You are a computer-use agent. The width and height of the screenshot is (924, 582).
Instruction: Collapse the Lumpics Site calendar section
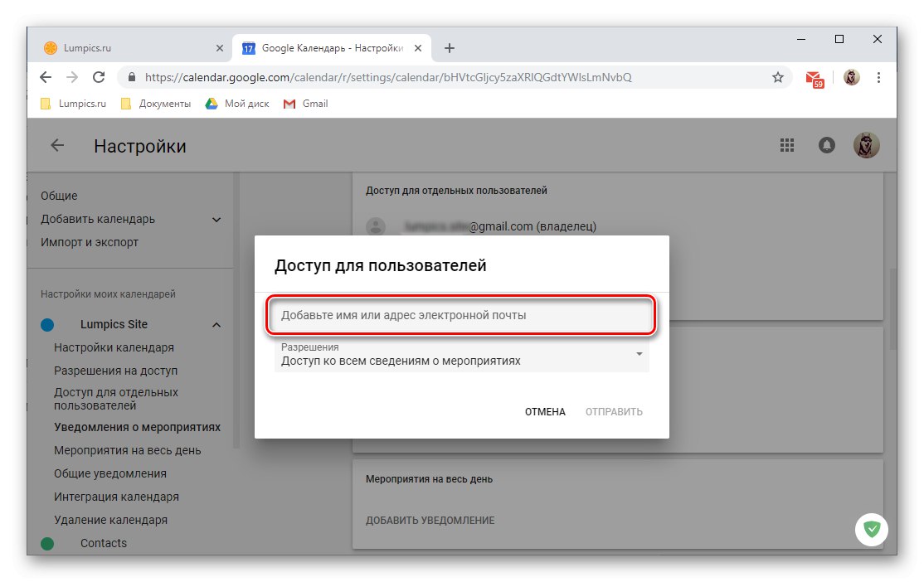(216, 324)
